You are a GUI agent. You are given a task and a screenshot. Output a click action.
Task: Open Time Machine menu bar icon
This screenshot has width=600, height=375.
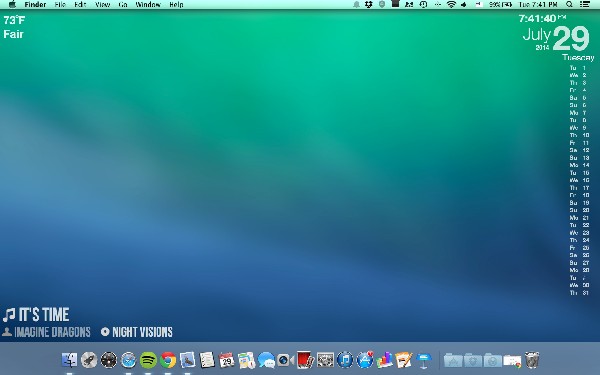[423, 5]
